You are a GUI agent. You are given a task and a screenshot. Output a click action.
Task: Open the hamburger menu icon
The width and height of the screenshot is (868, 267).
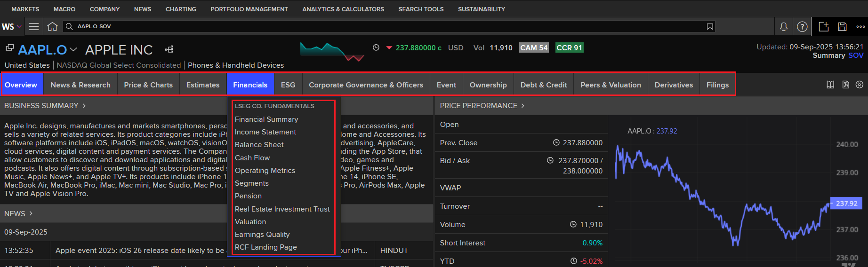[x=34, y=27]
